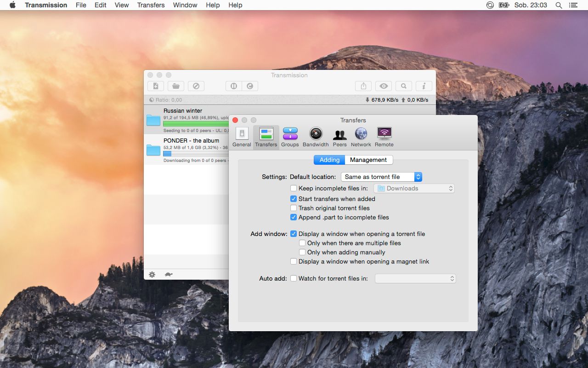Click the Russian winter progress bar
This screenshot has height=368, width=588.
click(196, 124)
